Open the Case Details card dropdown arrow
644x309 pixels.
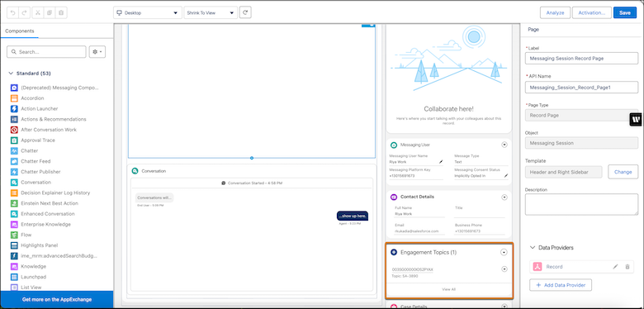(x=504, y=307)
